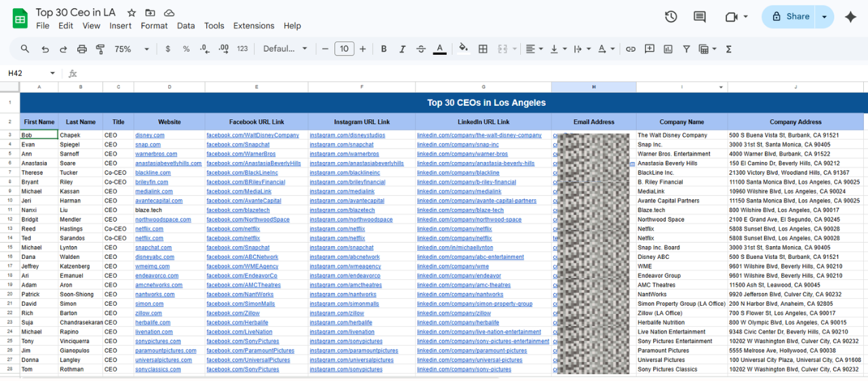868x381 pixels.
Task: Open version history clock icon
Action: click(671, 17)
